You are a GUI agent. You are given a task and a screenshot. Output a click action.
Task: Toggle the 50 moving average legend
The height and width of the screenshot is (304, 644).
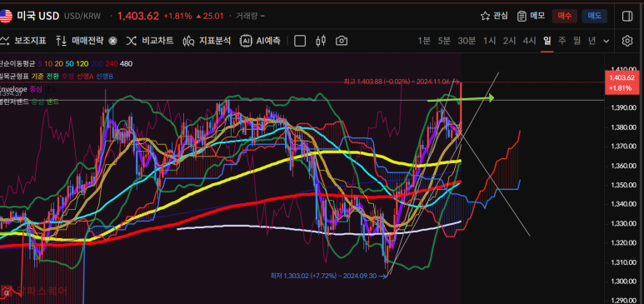(69, 63)
